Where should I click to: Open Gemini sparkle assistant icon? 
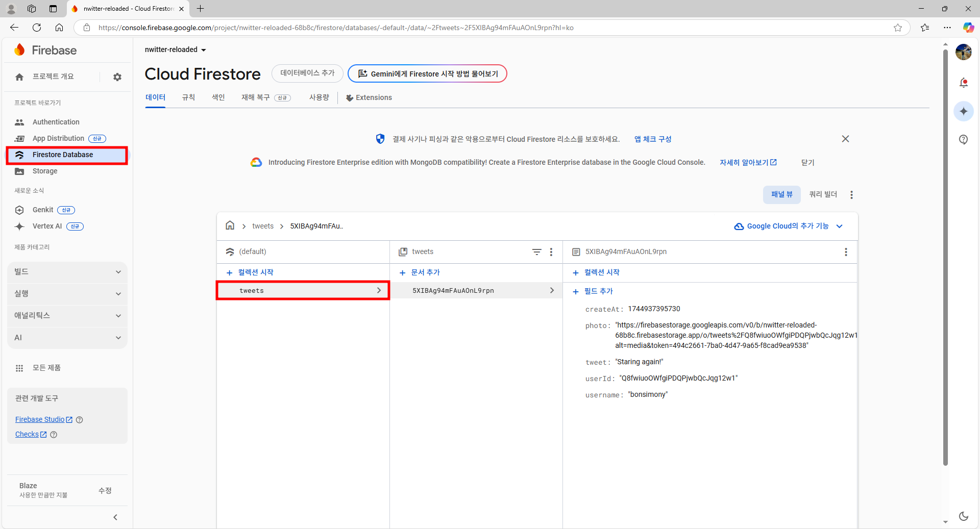[x=964, y=111]
